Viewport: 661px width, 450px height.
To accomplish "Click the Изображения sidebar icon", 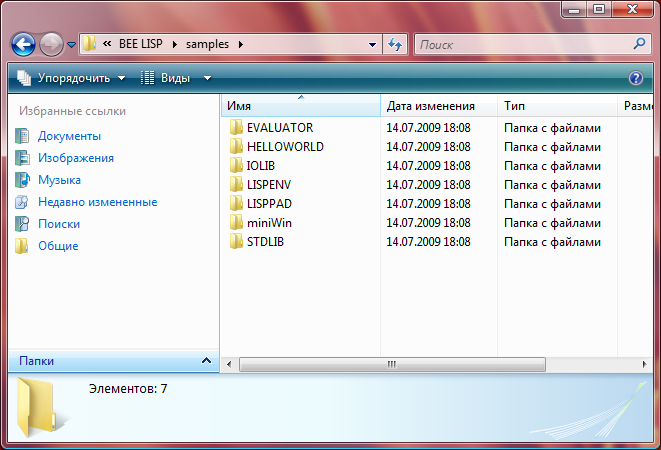I will (x=22, y=158).
